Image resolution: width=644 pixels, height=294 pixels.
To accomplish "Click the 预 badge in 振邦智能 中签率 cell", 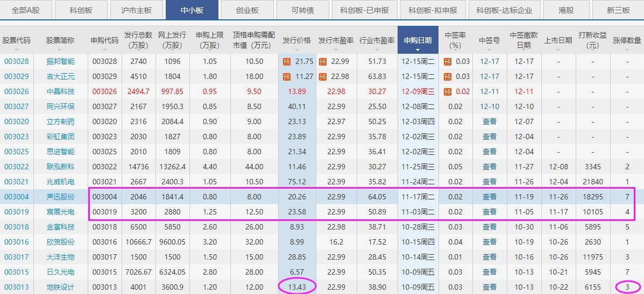I will (447, 61).
